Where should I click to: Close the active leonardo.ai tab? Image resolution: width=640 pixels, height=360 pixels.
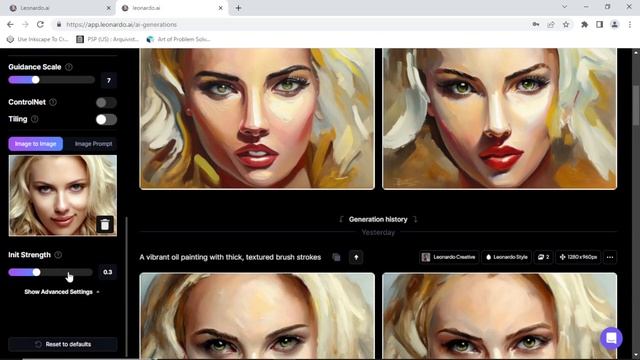tap(220, 8)
